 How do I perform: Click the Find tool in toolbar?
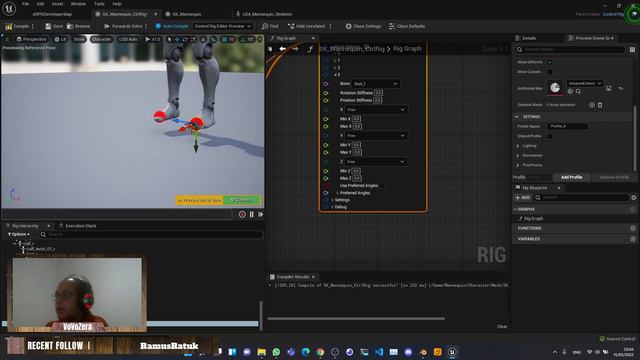click(270, 26)
